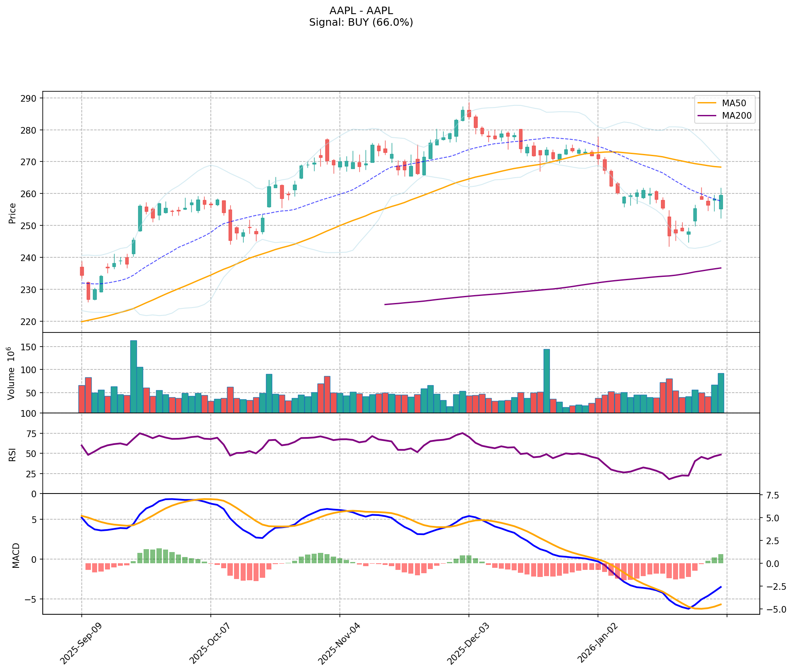Click the tallest volume bar in September
This screenshot has width=793, height=672.
134,376
